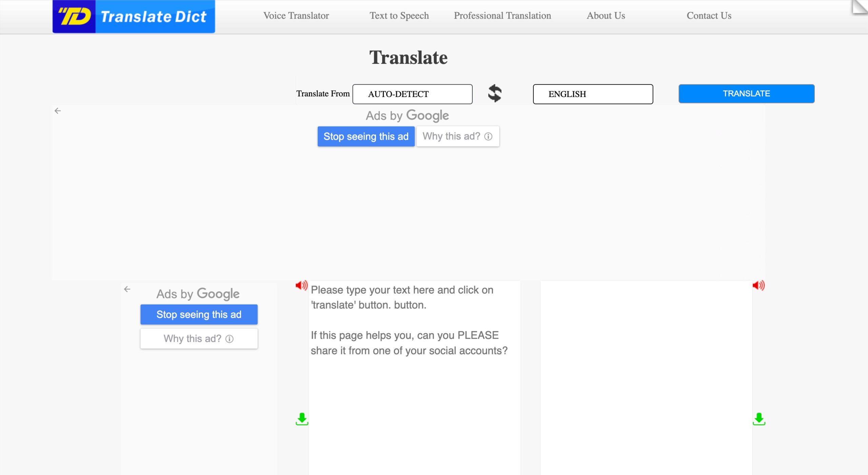The width and height of the screenshot is (868, 475).
Task: Click 'Stop seeing this ad' in top banner
Action: [x=366, y=136]
